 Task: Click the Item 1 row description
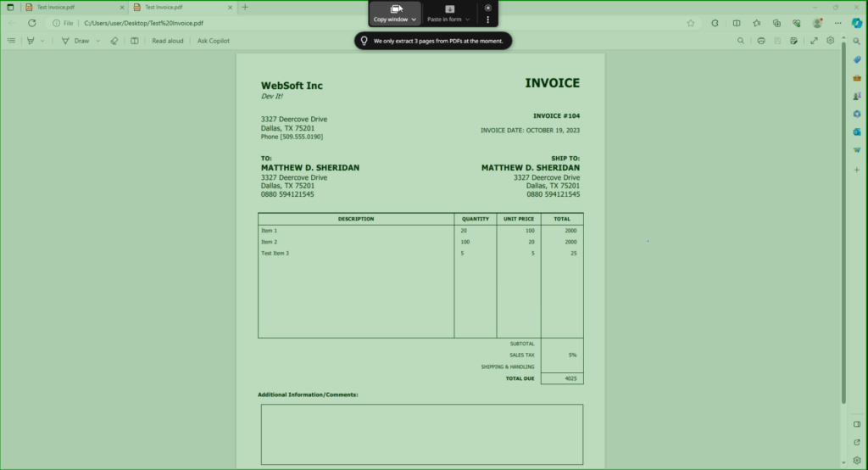tap(269, 231)
